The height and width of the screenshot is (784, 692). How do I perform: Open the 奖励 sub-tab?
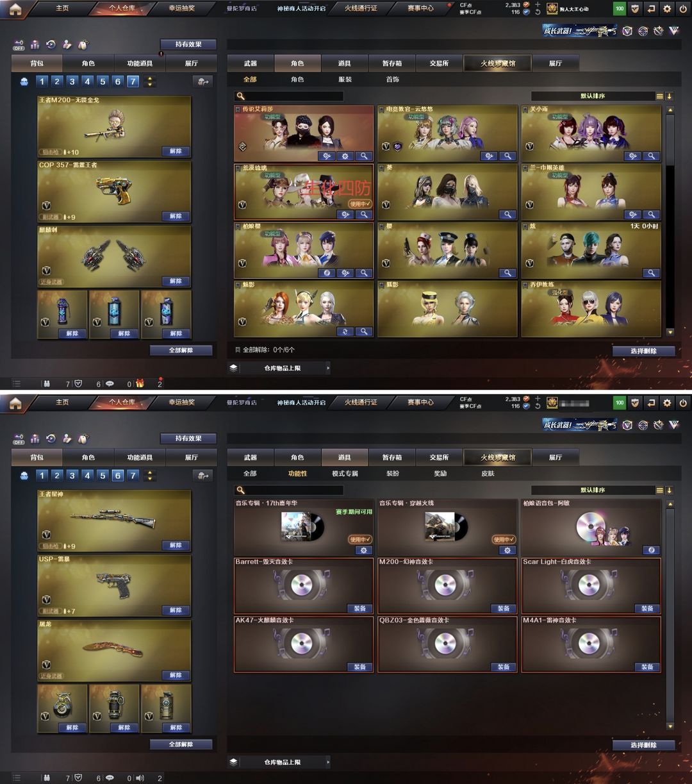point(440,474)
